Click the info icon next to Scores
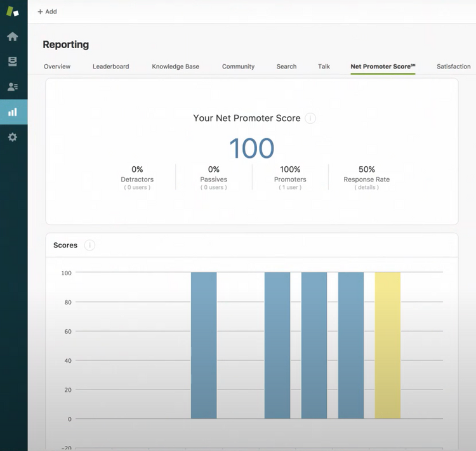 pos(89,245)
